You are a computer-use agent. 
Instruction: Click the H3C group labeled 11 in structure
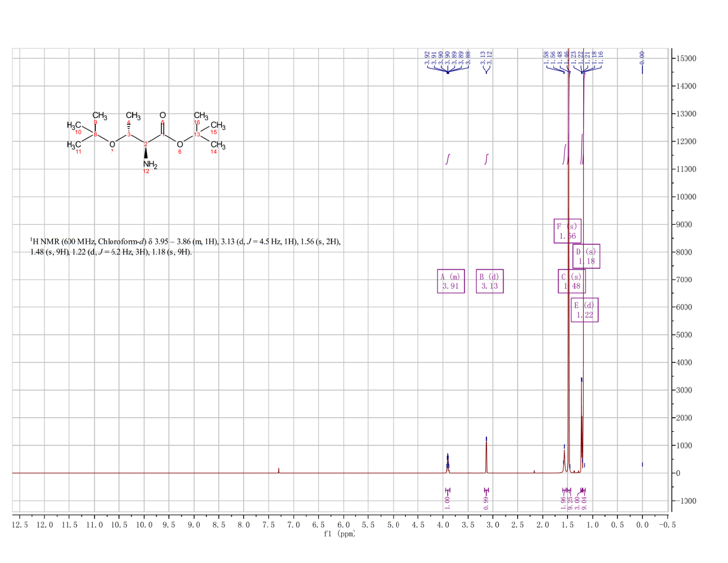[74, 144]
